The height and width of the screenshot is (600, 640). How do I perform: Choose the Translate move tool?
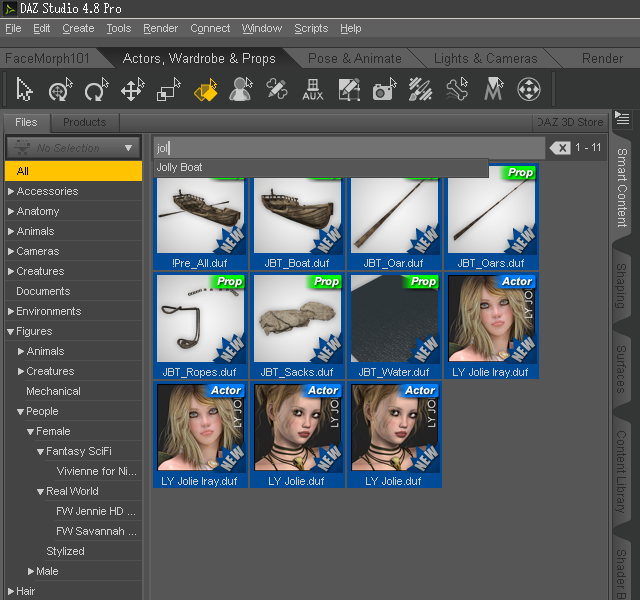[x=132, y=91]
